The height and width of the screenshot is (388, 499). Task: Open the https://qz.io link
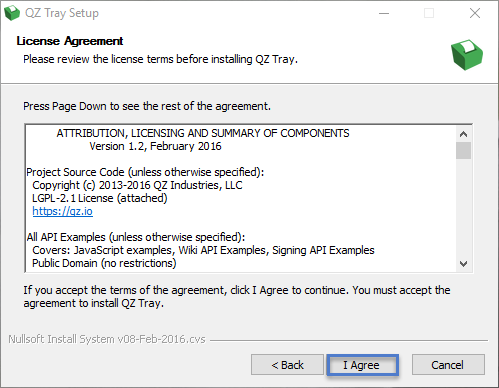[x=62, y=211]
